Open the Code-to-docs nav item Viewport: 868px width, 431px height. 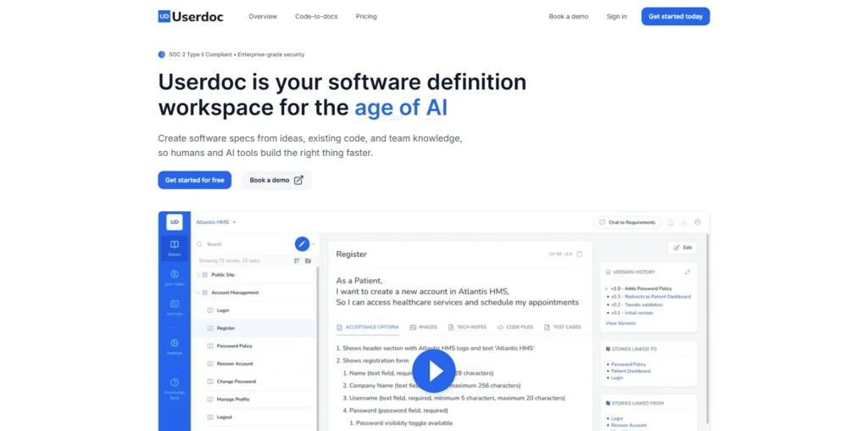tap(316, 17)
